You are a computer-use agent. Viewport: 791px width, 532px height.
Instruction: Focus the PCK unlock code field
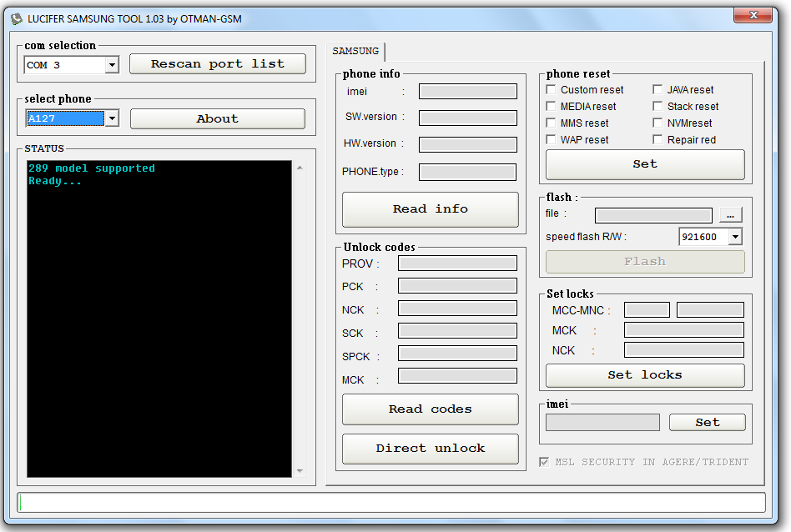(x=457, y=286)
